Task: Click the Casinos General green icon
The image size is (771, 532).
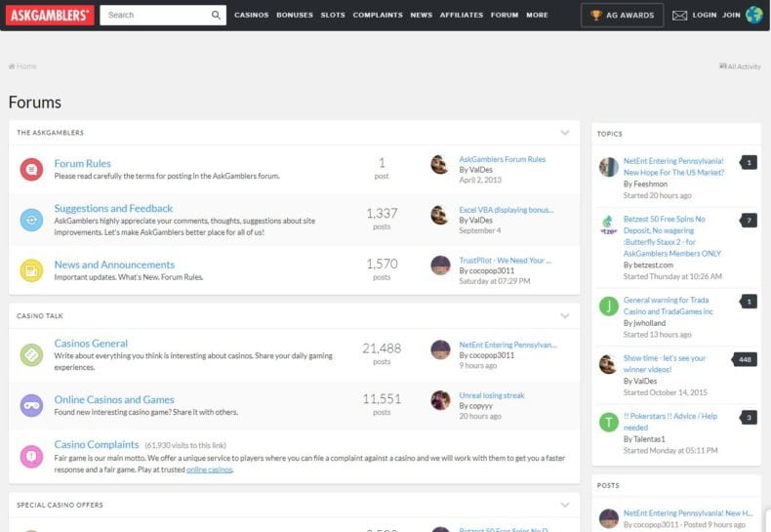Action: click(x=31, y=353)
